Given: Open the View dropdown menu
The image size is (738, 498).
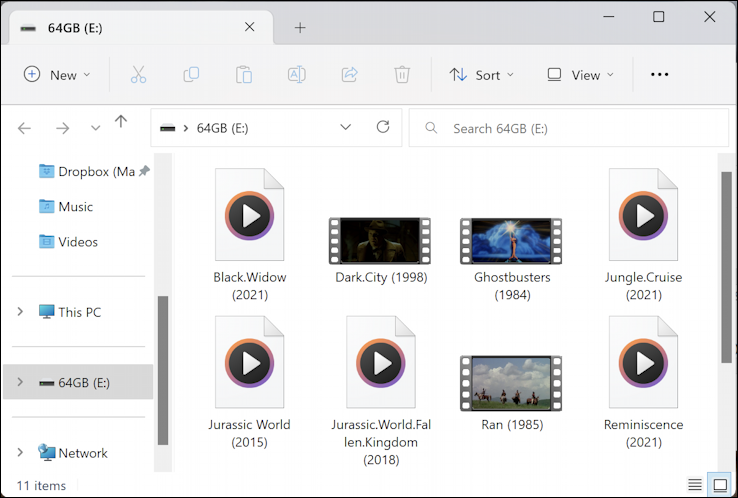Looking at the screenshot, I should click(581, 75).
